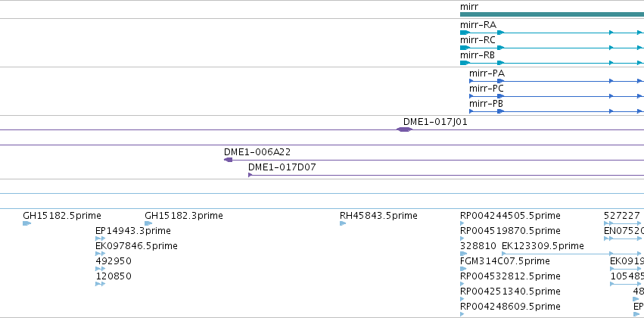
Task: Click the GH15182.3prime EST glyph
Action: point(148,223)
